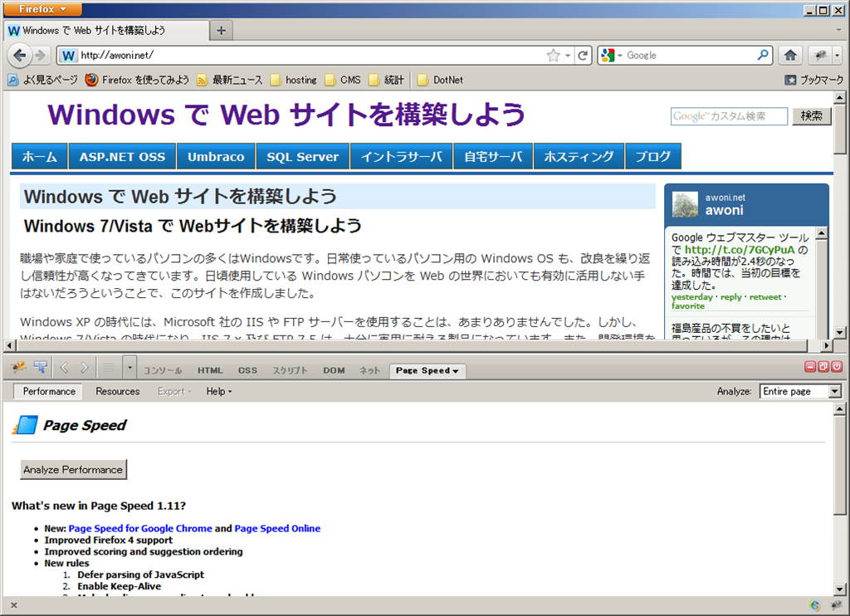The height and width of the screenshot is (616, 850).
Task: Detach Firebug into a new window
Action: pyautogui.click(x=823, y=367)
